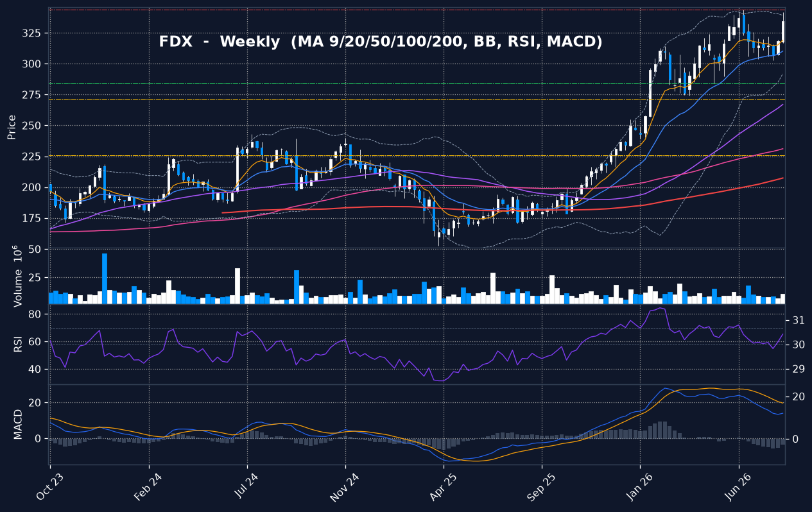
Task: Click price tick label 300
Action: pyautogui.click(x=32, y=64)
